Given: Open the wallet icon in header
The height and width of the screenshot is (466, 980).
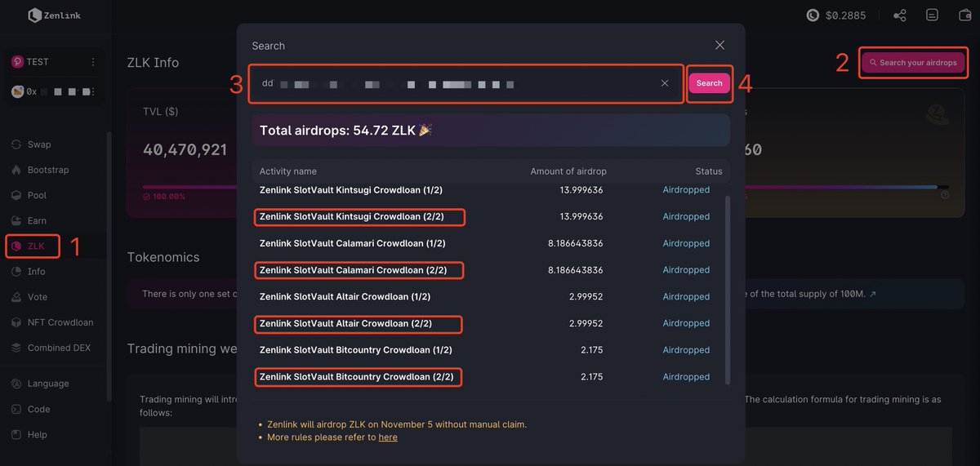Looking at the screenshot, I should coord(964,16).
